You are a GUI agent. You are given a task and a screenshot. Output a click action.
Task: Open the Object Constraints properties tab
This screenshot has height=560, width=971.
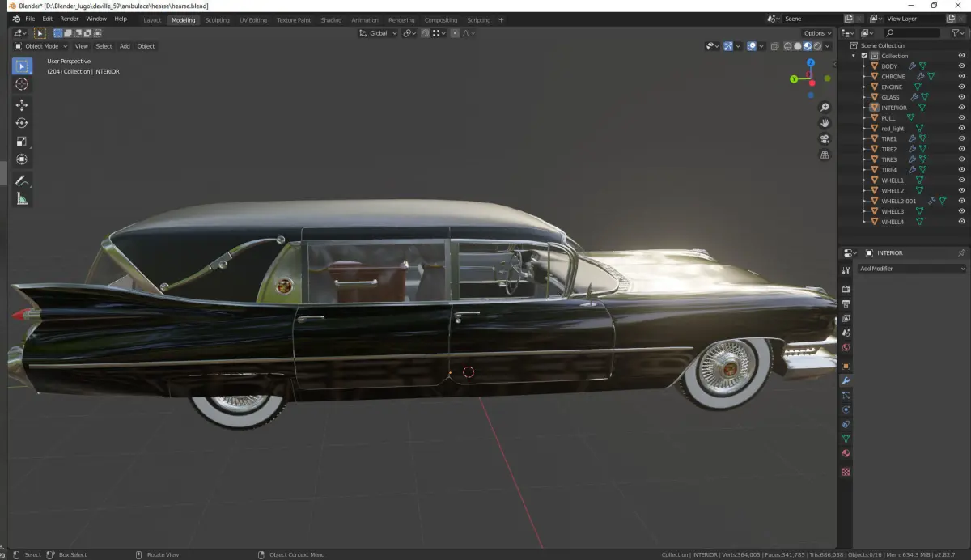pos(846,424)
